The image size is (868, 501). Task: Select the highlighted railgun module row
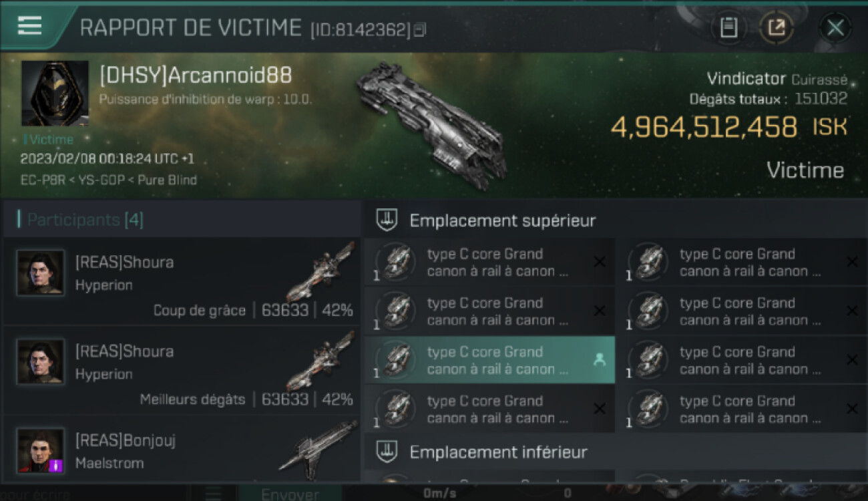489,359
